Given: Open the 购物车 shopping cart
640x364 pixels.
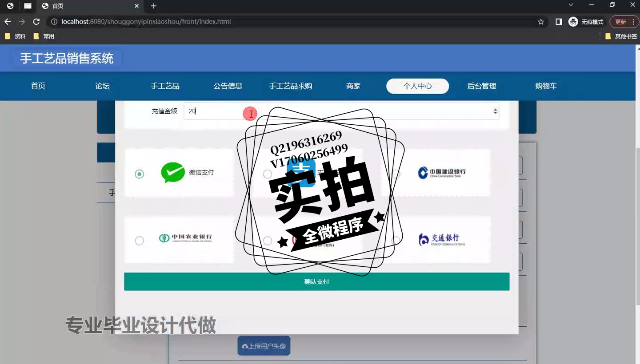Looking at the screenshot, I should 546,86.
